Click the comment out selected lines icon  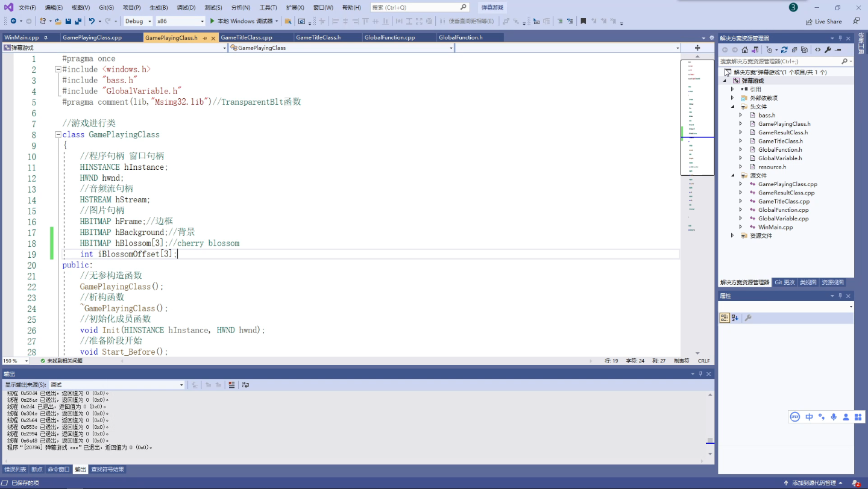(560, 21)
